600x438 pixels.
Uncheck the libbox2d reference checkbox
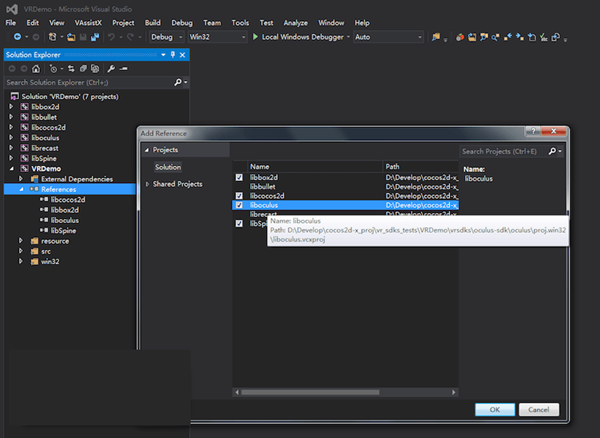239,177
